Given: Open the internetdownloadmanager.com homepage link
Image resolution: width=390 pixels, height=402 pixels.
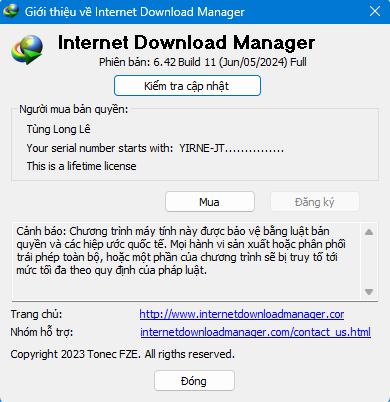Looking at the screenshot, I should (242, 314).
